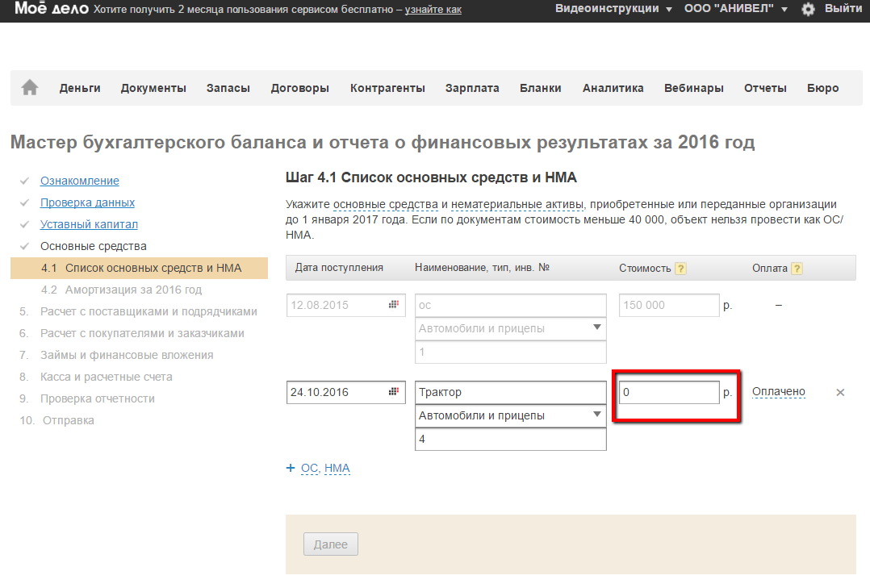Image resolution: width=870 pixels, height=588 pixels.
Task: Click the help icon next to Стоимость
Action: pyautogui.click(x=680, y=269)
